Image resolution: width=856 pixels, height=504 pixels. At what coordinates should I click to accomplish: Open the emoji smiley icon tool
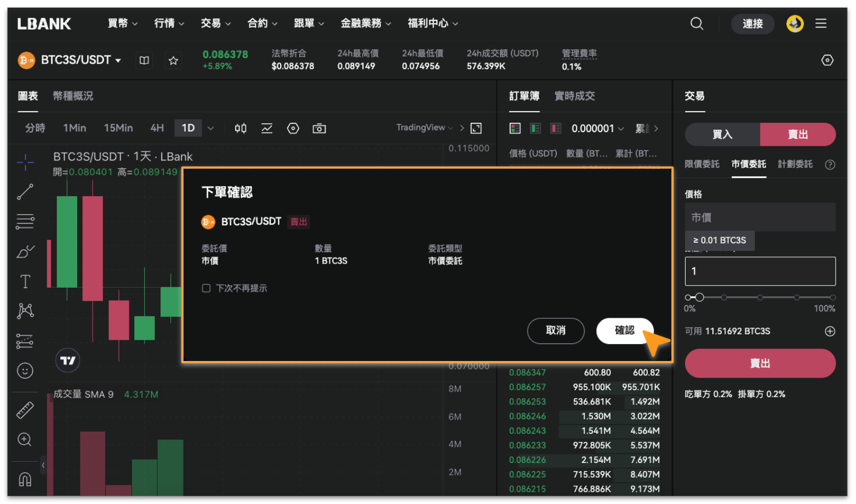pyautogui.click(x=25, y=371)
